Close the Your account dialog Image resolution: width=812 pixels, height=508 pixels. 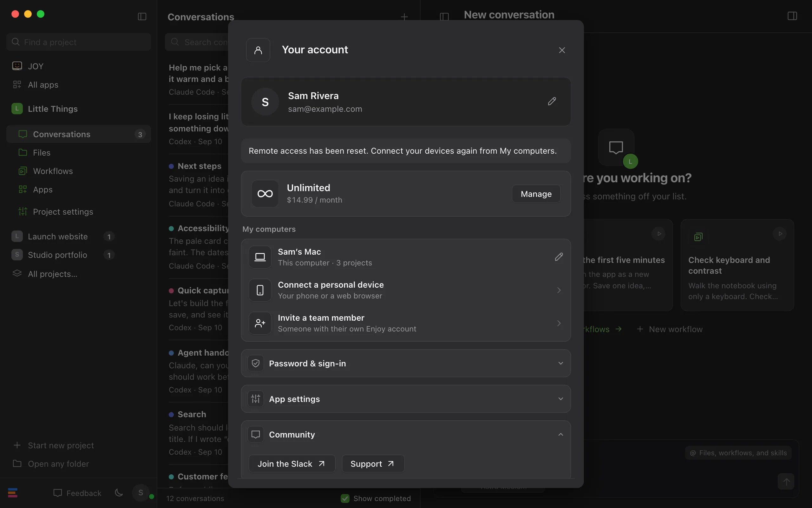[x=562, y=50]
